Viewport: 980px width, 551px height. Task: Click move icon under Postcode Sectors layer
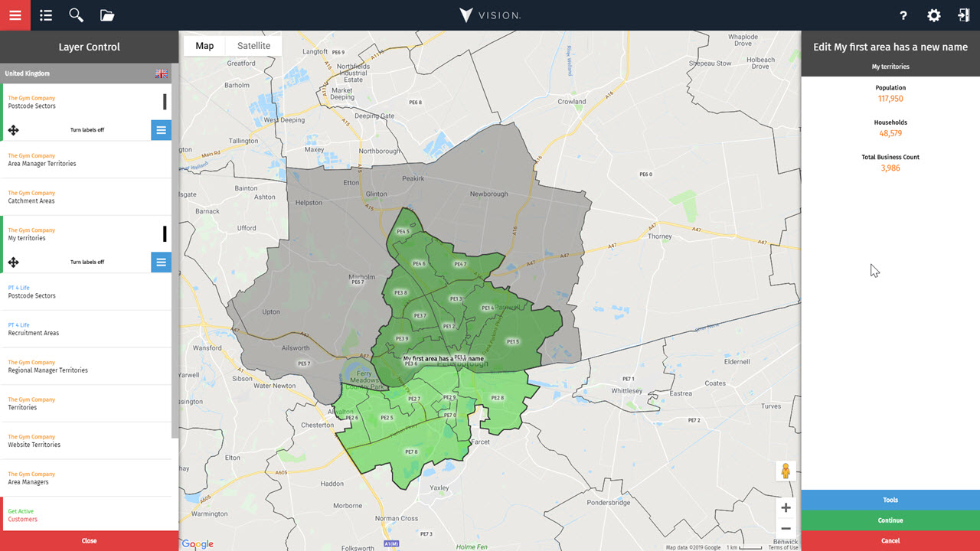pyautogui.click(x=13, y=130)
